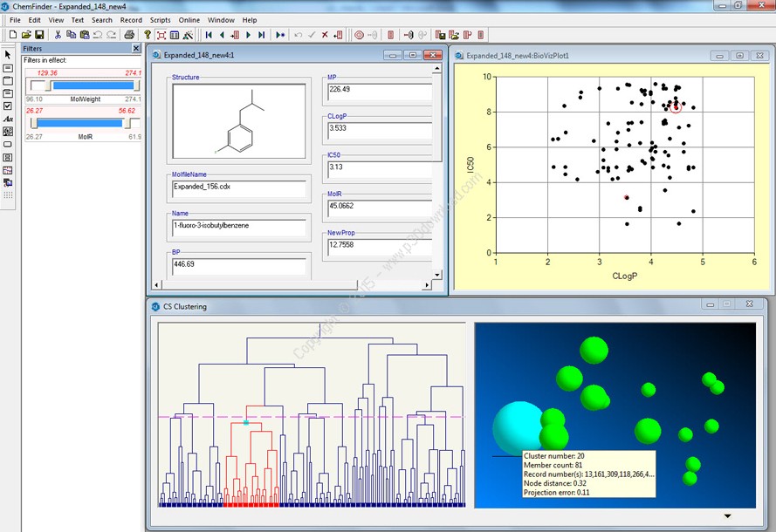
Task: Select the Checkbox form tool
Action: pyautogui.click(x=8, y=106)
